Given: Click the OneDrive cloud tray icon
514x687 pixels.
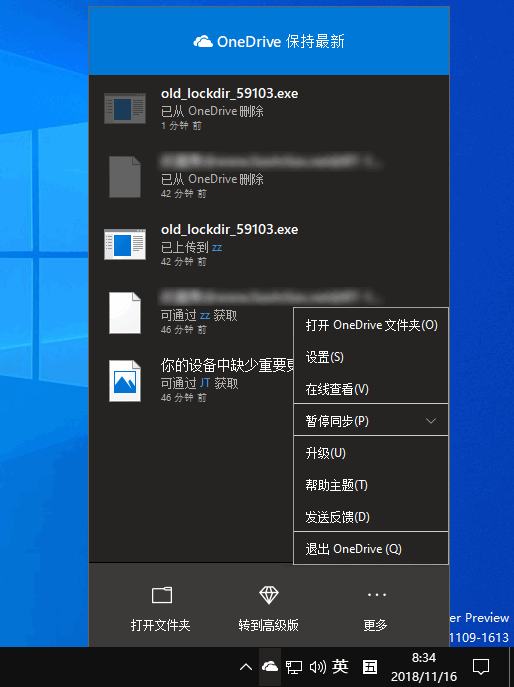Looking at the screenshot, I should tap(269, 667).
